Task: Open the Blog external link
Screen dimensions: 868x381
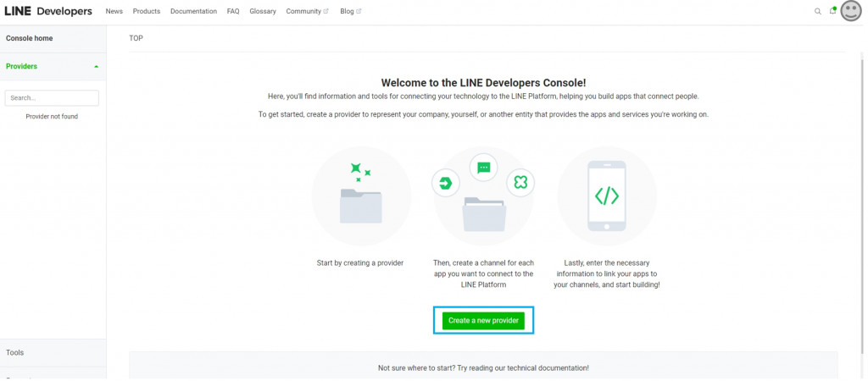Action: pyautogui.click(x=350, y=11)
